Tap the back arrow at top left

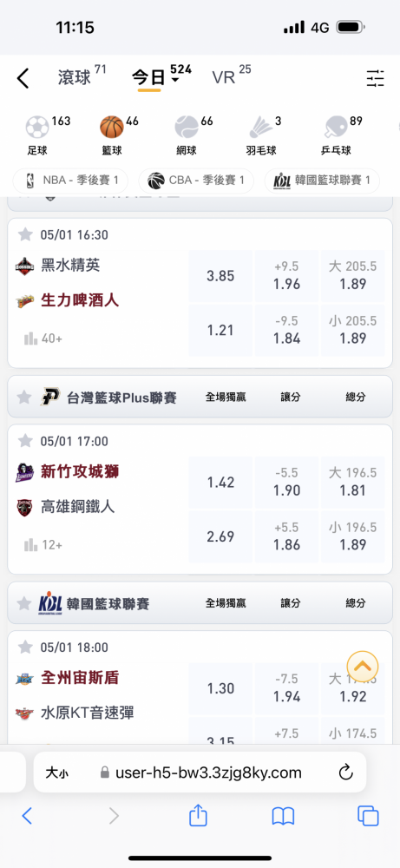click(23, 79)
